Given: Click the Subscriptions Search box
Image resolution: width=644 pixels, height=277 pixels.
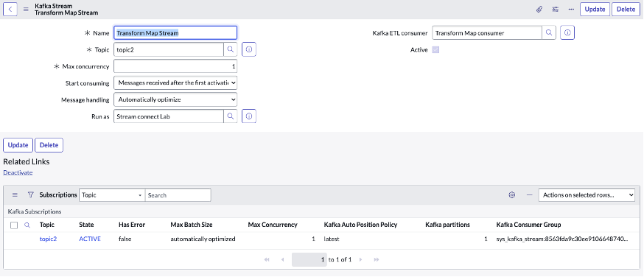Looking at the screenshot, I should click(x=178, y=195).
